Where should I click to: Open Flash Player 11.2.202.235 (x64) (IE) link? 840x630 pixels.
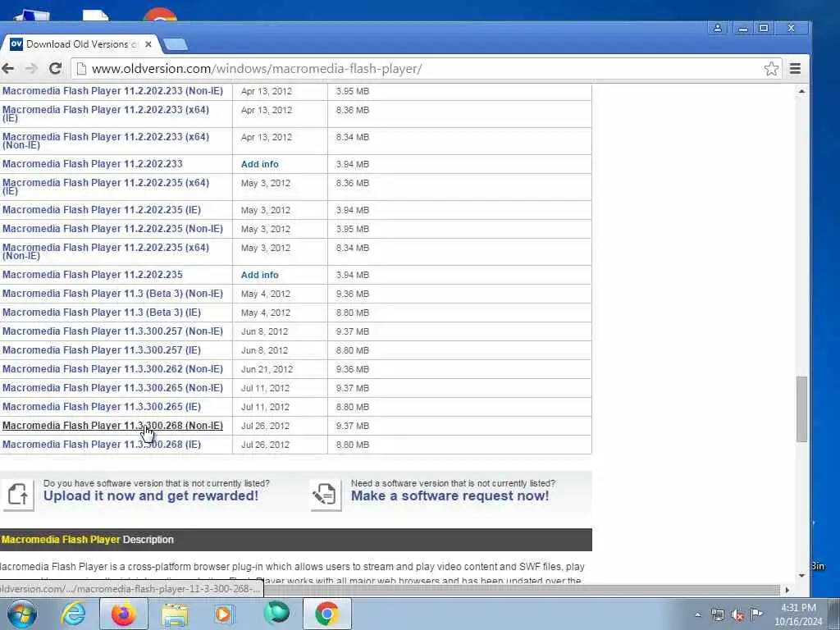(106, 186)
